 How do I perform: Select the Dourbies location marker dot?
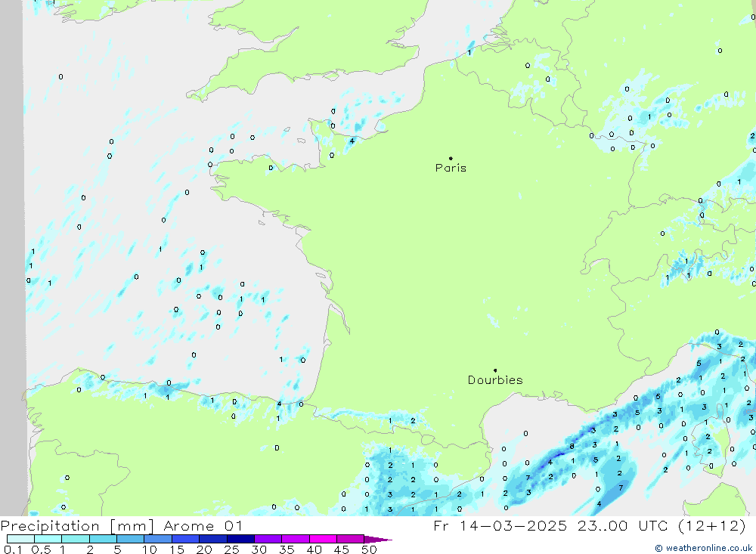click(495, 370)
